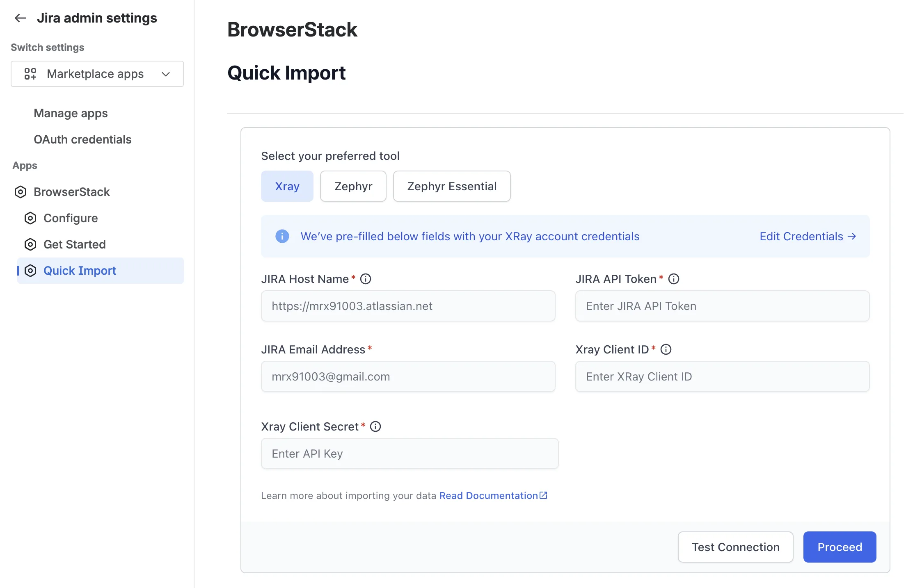Click the Jira admin settings title
Image resolution: width=906 pixels, height=588 pixels.
coord(97,18)
